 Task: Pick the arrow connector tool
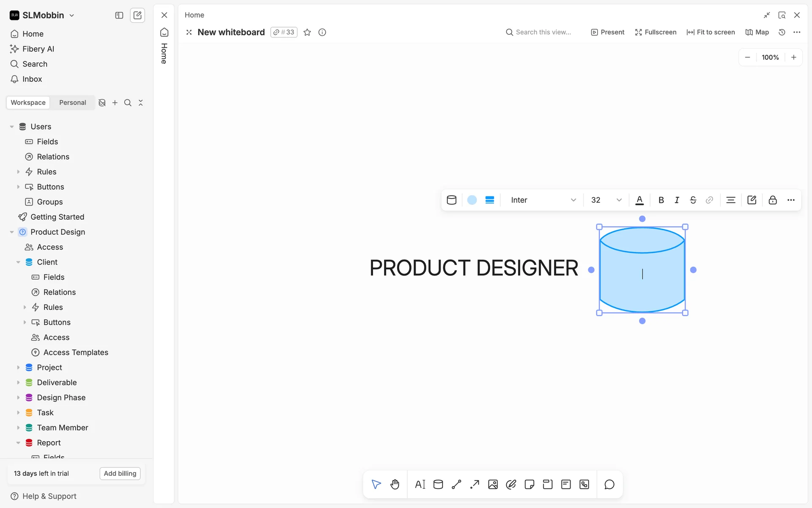[475, 484]
